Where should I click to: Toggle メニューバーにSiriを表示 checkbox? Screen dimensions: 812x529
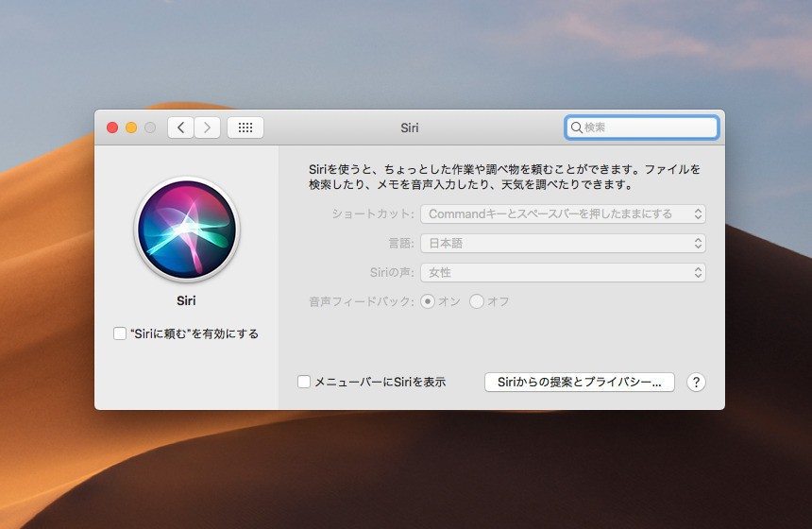pos(304,382)
